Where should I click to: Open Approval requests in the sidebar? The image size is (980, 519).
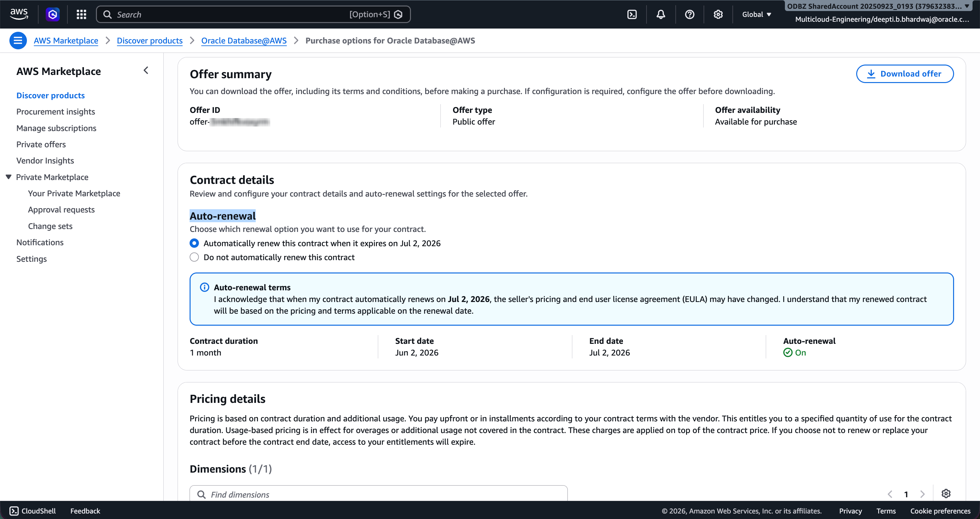tap(61, 210)
